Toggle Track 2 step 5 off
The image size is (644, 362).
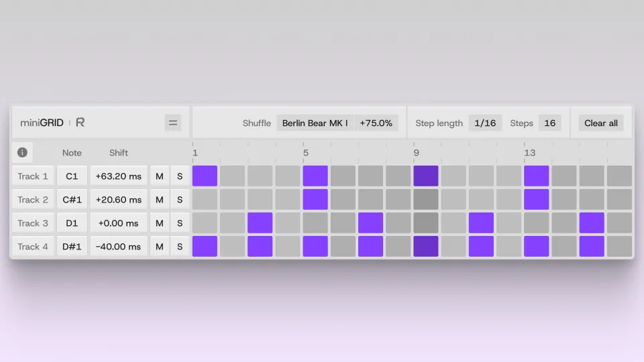click(315, 200)
